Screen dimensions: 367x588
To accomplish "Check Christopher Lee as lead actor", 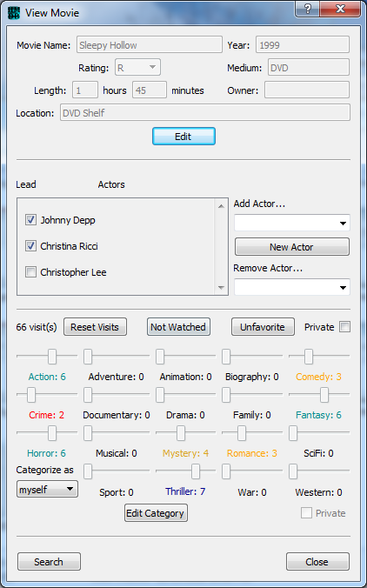I will coord(30,272).
